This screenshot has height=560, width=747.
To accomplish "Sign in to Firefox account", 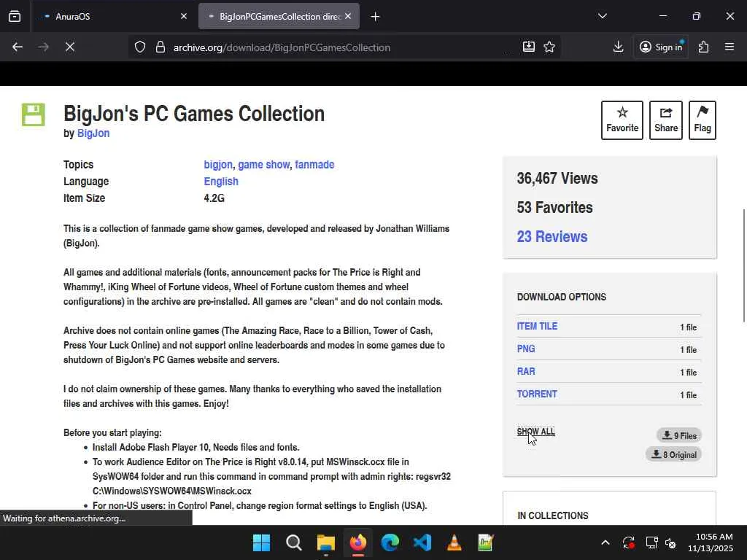I will [661, 47].
